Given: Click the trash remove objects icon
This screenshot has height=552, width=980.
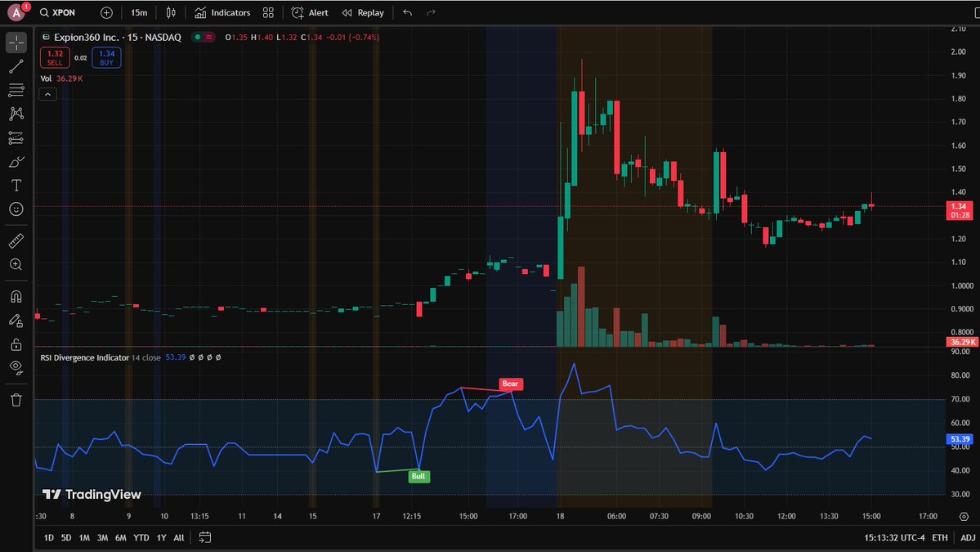Looking at the screenshot, I should [x=16, y=400].
